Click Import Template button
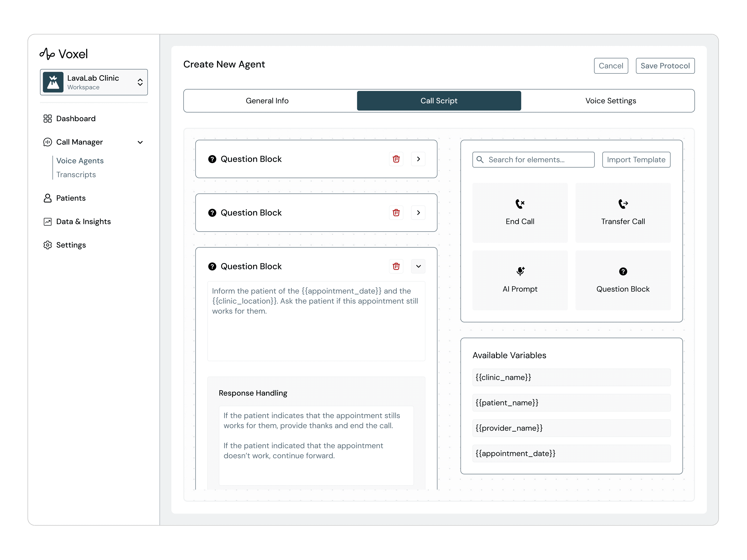Image resolution: width=747 pixels, height=560 pixels. [x=636, y=160]
